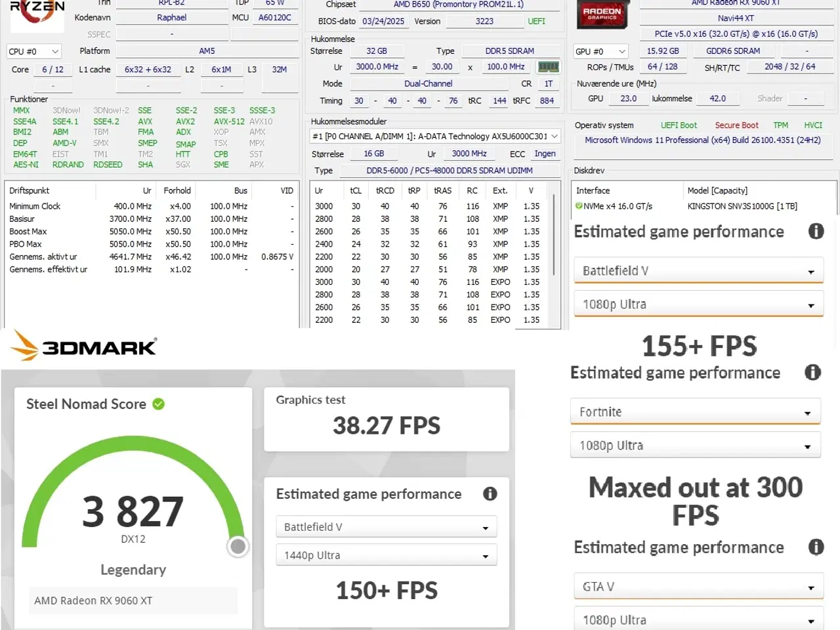Screen dimensions: 840x630
Task: Click the BIOS date 03/24/2025 field
Action: 383,21
